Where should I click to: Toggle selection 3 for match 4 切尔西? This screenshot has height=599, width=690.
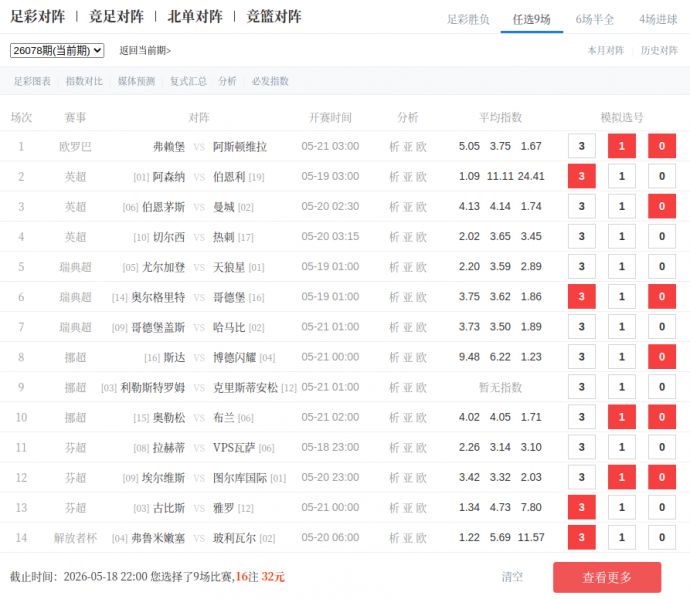(582, 237)
